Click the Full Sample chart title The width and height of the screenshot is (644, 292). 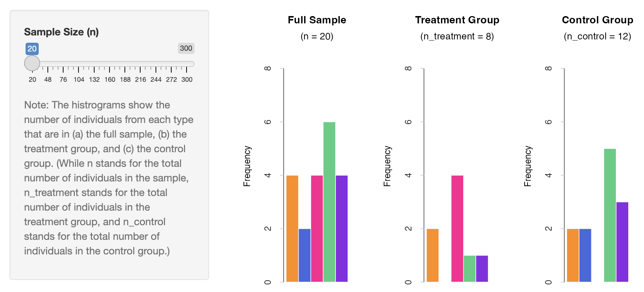(x=317, y=20)
